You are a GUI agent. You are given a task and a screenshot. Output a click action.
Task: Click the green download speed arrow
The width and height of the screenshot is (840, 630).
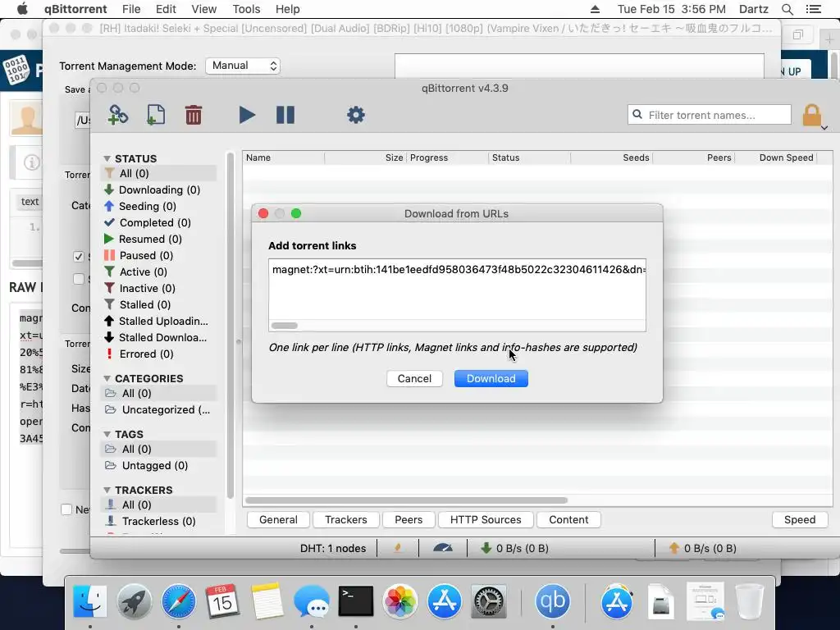pos(486,548)
